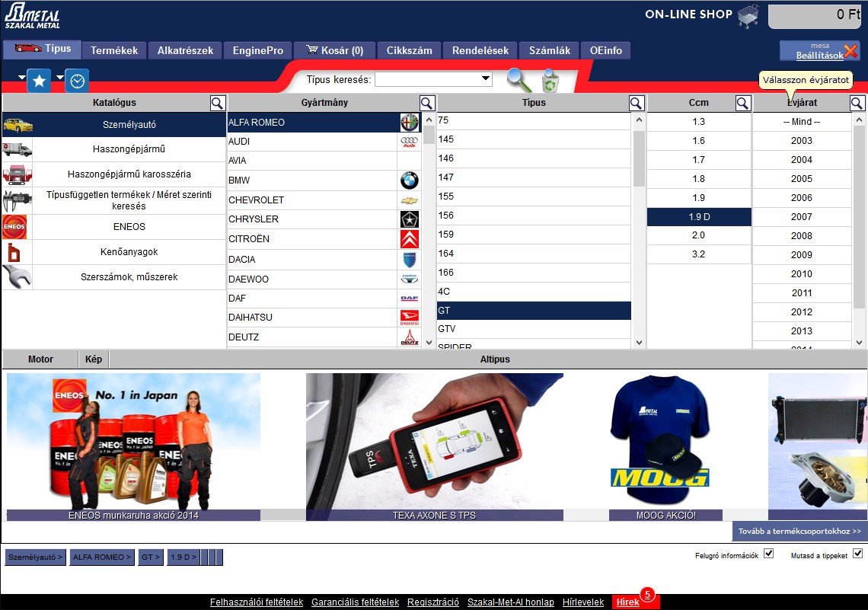
Task: Click the Chrysler star logo
Action: [410, 219]
